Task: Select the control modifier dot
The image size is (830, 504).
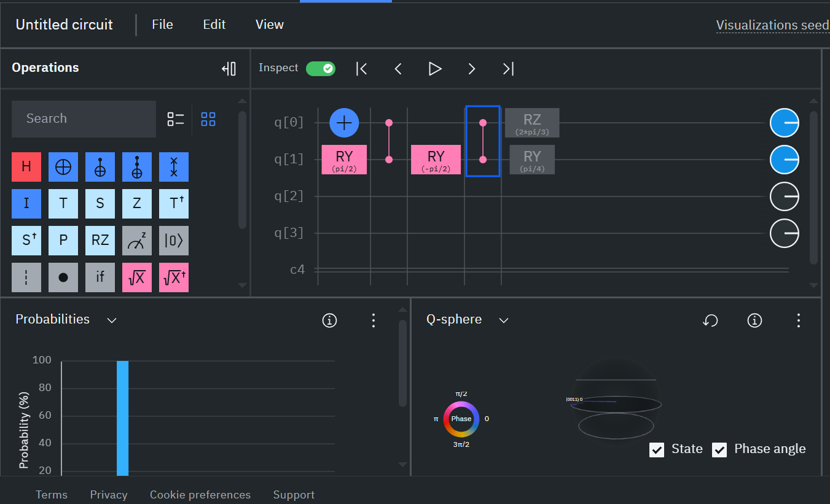Action: click(63, 277)
